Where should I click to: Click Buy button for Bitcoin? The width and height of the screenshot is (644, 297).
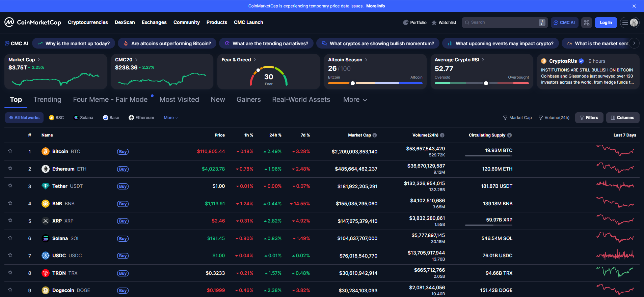(x=123, y=152)
